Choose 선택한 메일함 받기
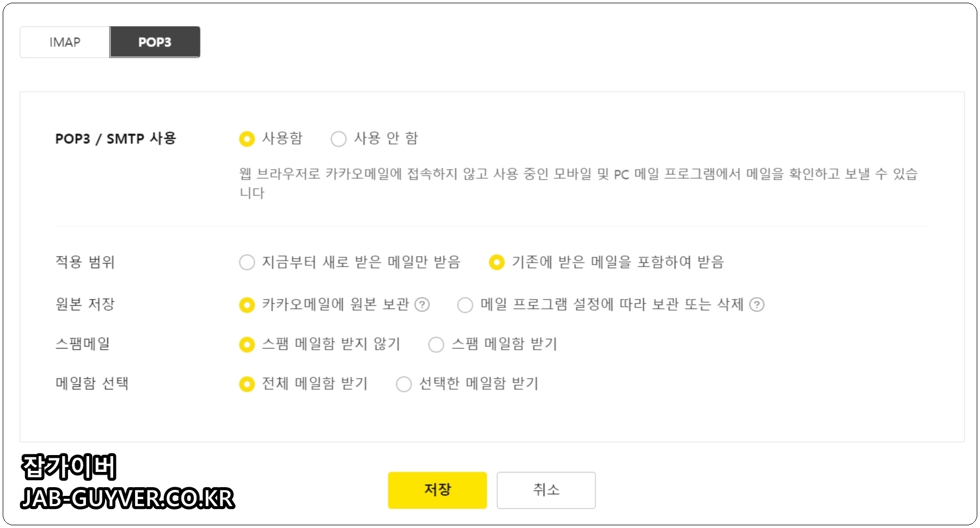Image resolution: width=980 pixels, height=528 pixels. (x=403, y=384)
